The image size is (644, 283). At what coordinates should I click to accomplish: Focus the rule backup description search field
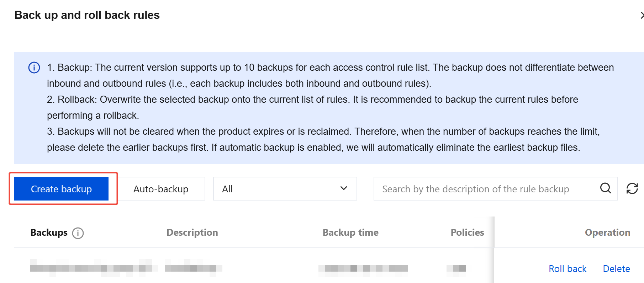(487, 189)
